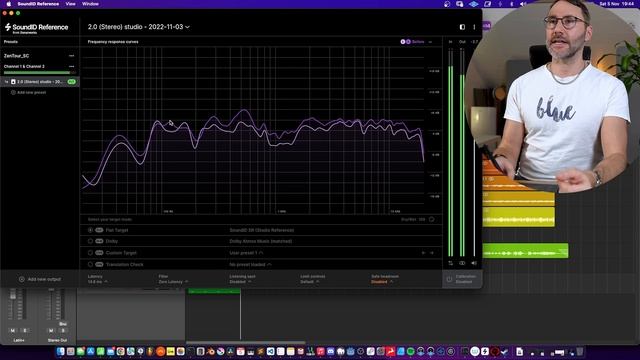Open the View menu
Screen dimensions: 640x360
coord(71,4)
